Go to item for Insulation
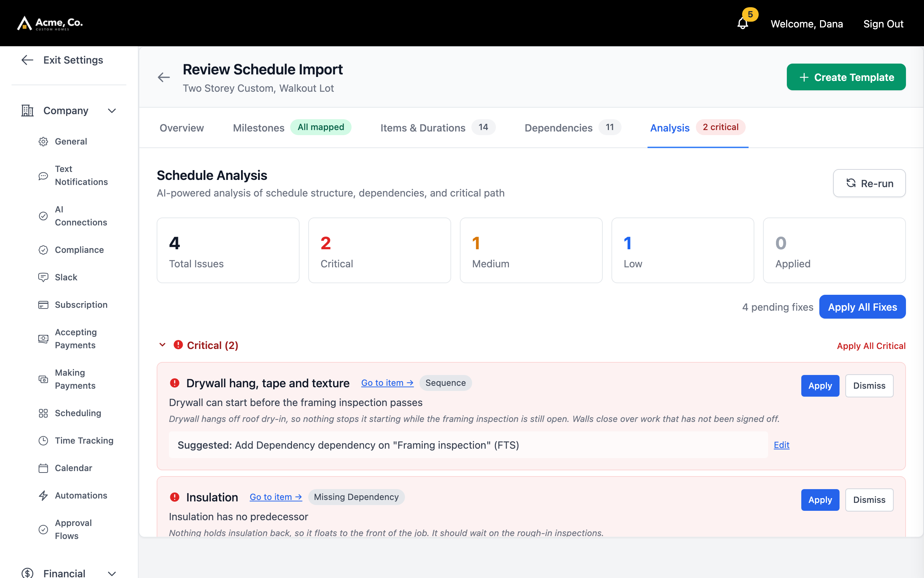This screenshot has height=578, width=924. coord(276,497)
